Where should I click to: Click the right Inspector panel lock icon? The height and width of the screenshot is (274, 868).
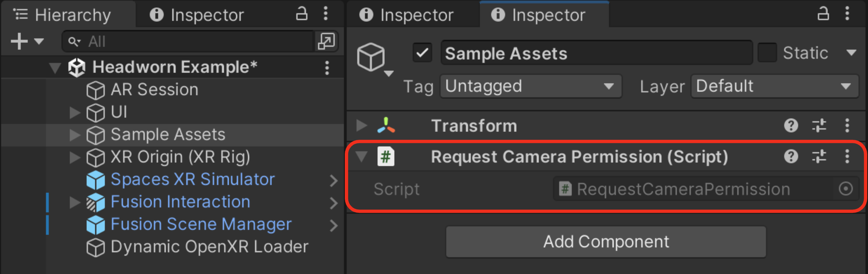(823, 14)
